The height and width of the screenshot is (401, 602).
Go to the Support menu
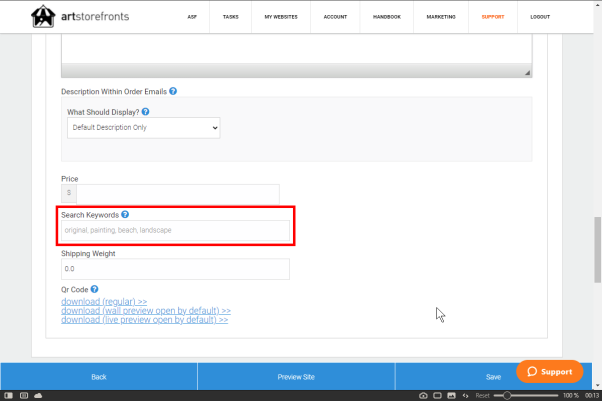pos(492,17)
